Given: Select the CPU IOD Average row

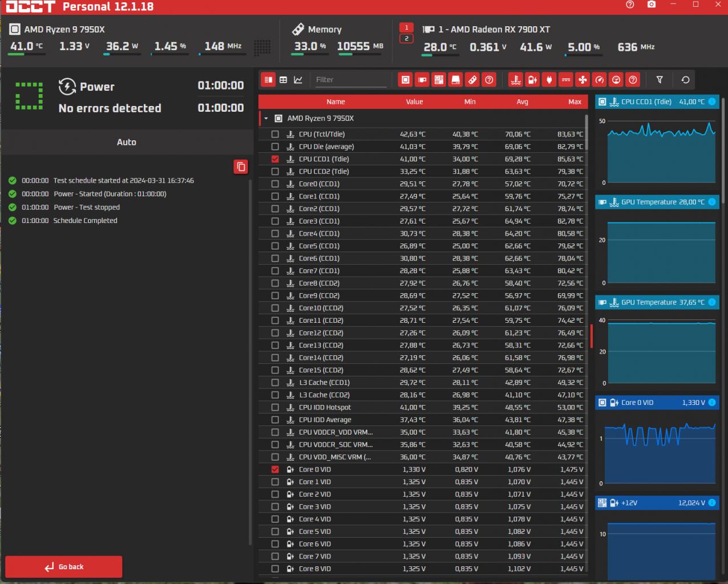Looking at the screenshot, I should (x=422, y=420).
